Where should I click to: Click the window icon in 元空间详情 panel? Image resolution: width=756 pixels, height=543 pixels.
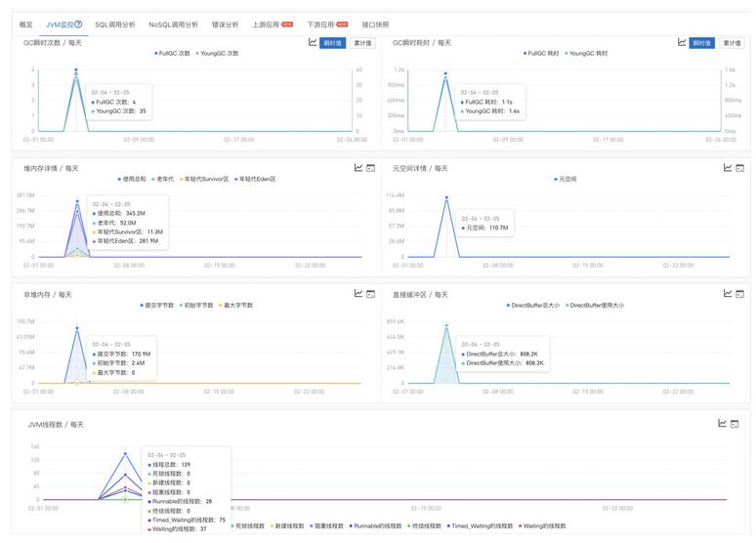click(739, 168)
